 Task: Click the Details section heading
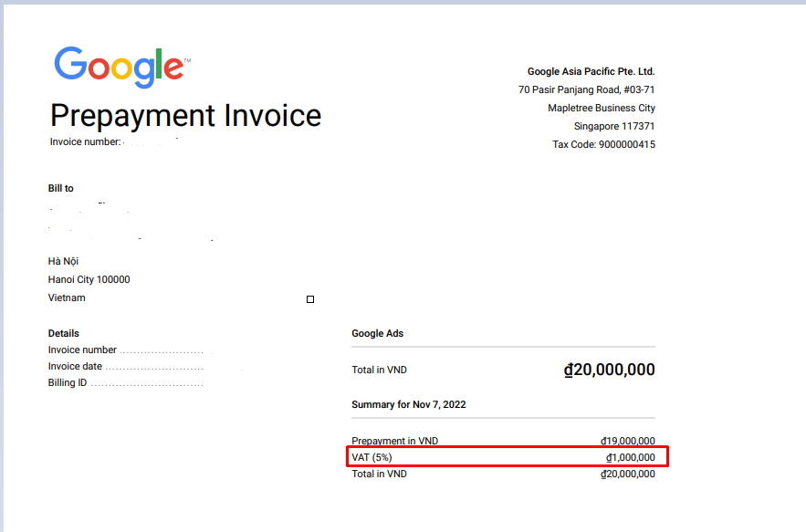point(64,333)
